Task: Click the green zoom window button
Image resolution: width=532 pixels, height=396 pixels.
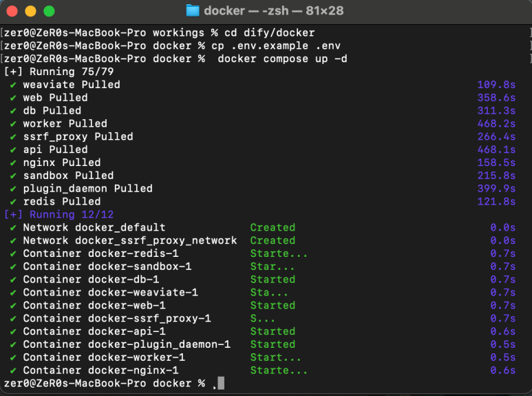Action: (49, 11)
